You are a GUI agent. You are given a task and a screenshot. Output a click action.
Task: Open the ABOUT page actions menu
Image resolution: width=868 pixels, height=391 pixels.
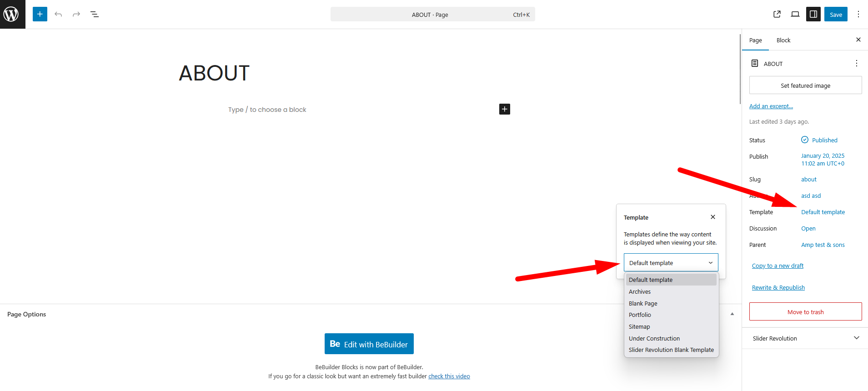tap(856, 63)
